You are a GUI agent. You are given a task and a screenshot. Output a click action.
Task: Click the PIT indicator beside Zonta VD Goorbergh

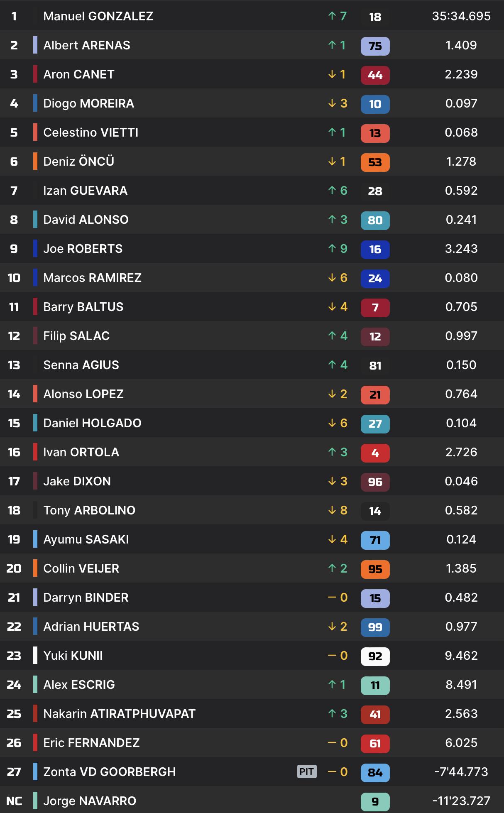pos(307,771)
